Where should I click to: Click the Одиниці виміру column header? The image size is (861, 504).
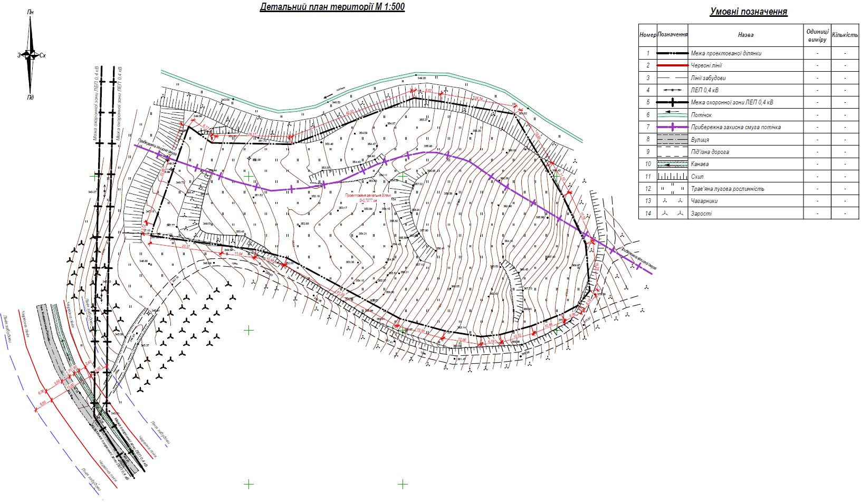coord(817,35)
